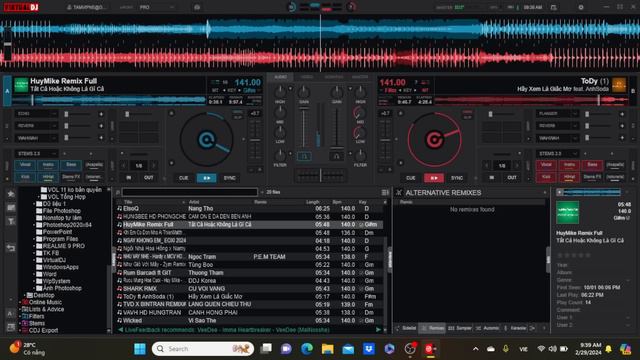Select the VirtualDJ folder in the tree
The image size is (640, 360).
(x=54, y=260)
